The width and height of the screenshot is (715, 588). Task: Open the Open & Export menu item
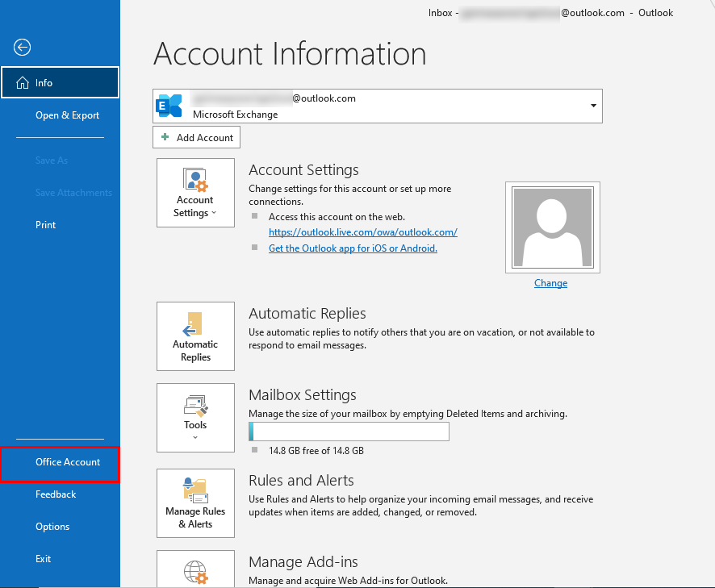(x=68, y=115)
